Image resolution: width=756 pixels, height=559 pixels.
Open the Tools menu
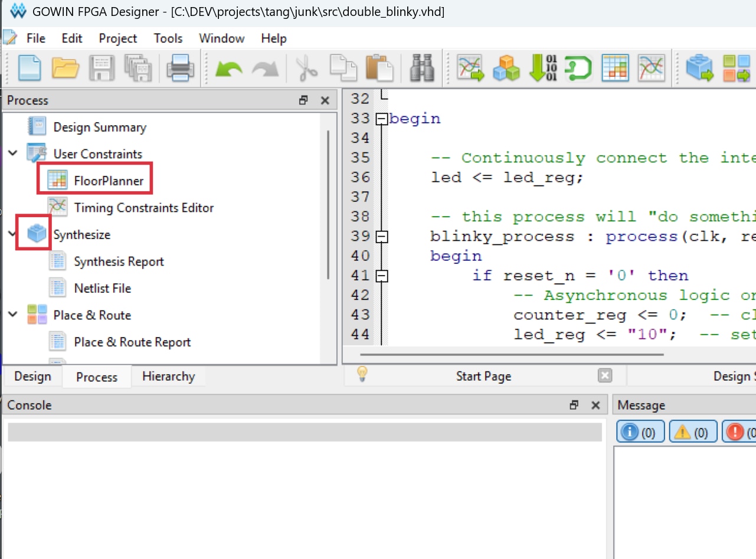(168, 38)
